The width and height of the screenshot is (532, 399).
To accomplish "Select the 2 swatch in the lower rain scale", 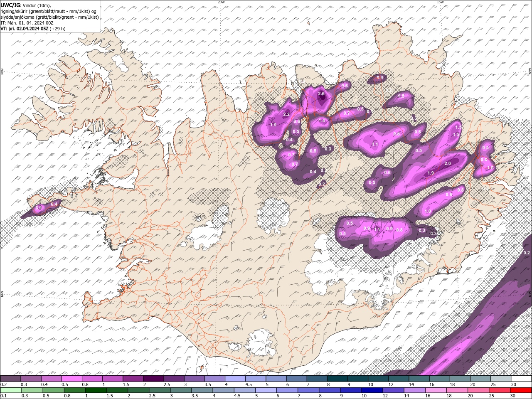I will click(x=138, y=390).
